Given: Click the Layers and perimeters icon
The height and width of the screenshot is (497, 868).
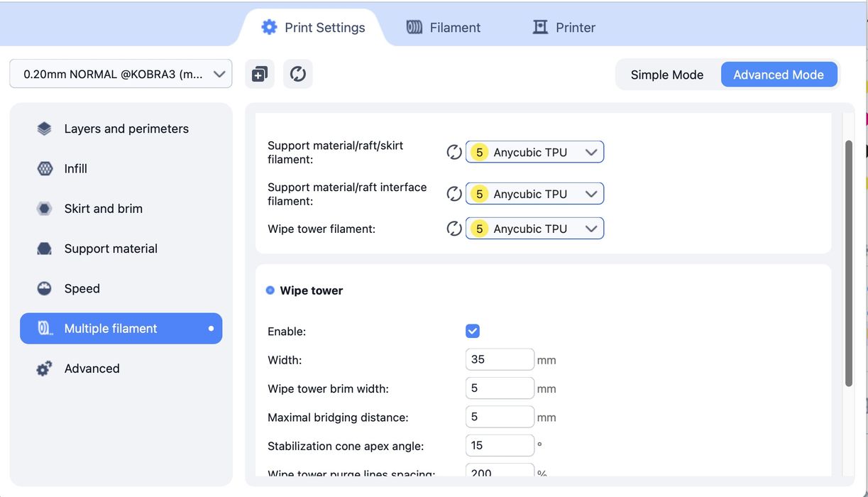Looking at the screenshot, I should [44, 129].
